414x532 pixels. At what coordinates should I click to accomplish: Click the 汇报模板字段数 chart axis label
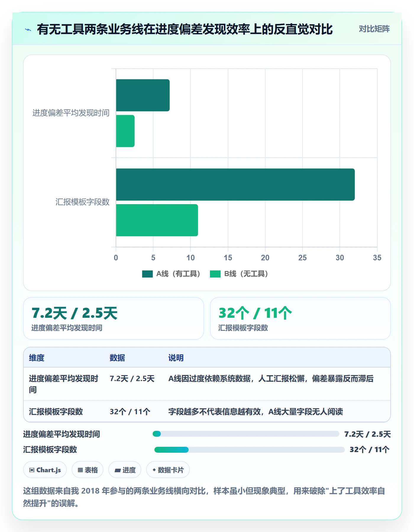click(x=83, y=202)
